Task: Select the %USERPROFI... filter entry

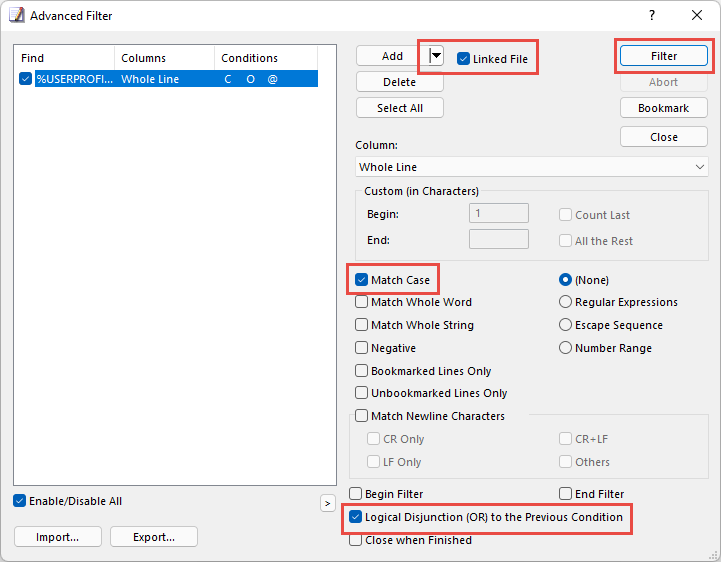Action: click(x=74, y=79)
